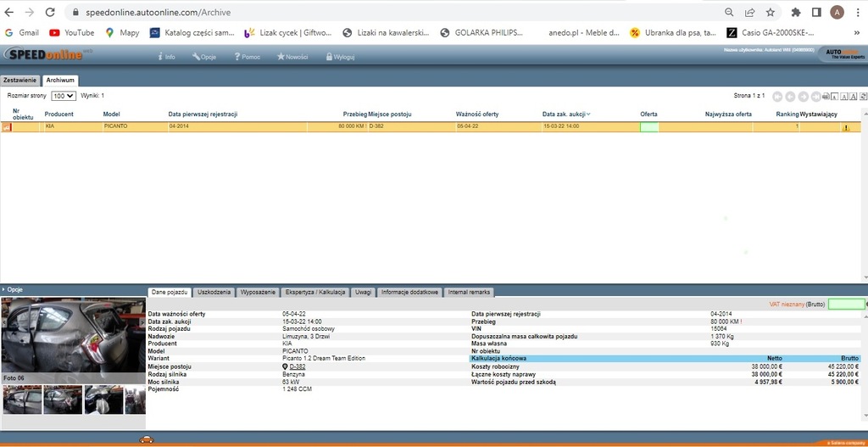The image size is (868, 447).
Task: Click the Chrome bookmark star icon
Action: [x=771, y=13]
